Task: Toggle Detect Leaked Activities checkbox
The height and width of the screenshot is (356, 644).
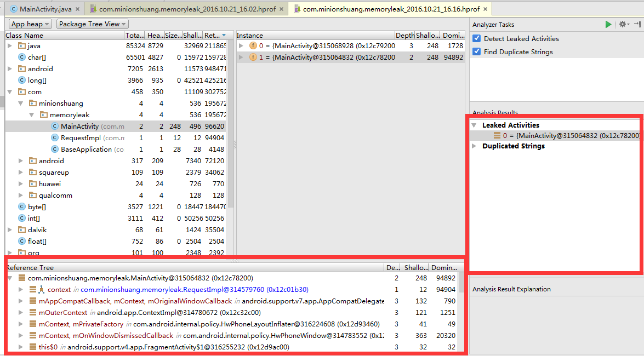Action: [476, 38]
